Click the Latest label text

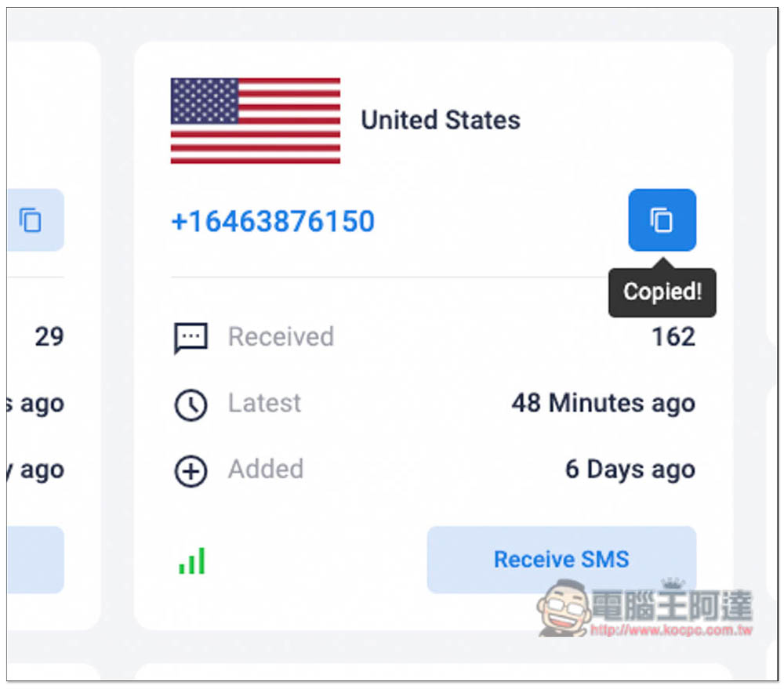click(264, 403)
